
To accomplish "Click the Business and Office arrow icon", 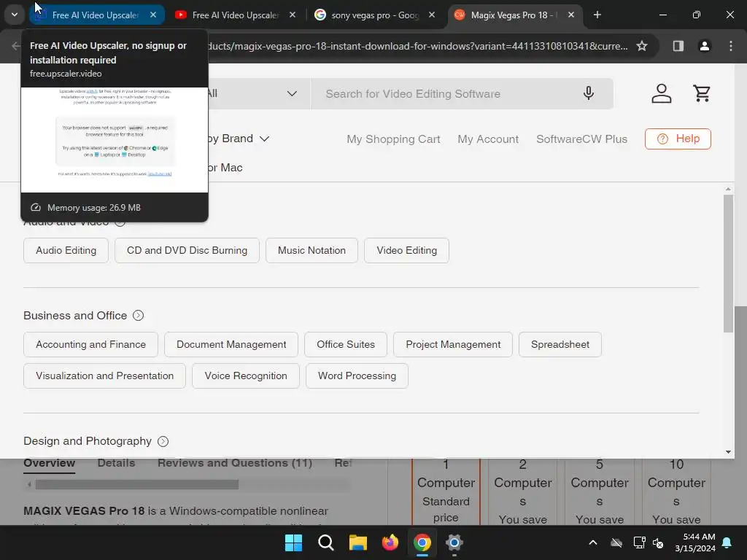I will click(138, 316).
